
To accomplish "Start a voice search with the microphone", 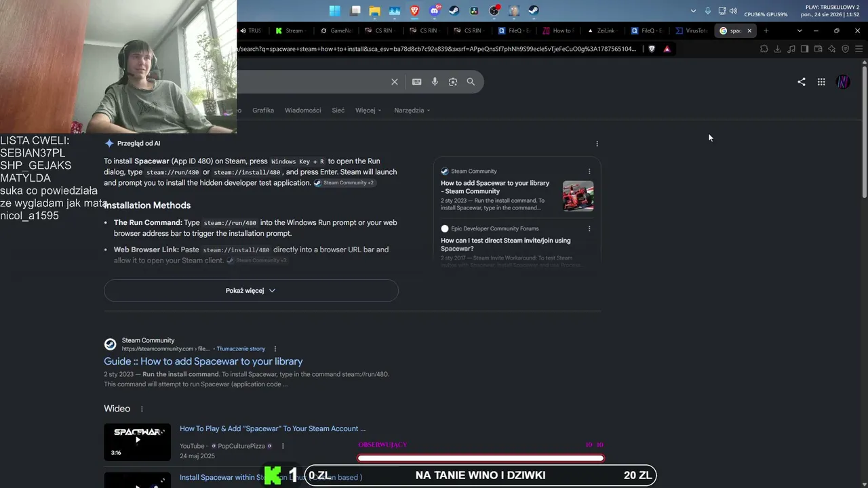I will (x=435, y=82).
